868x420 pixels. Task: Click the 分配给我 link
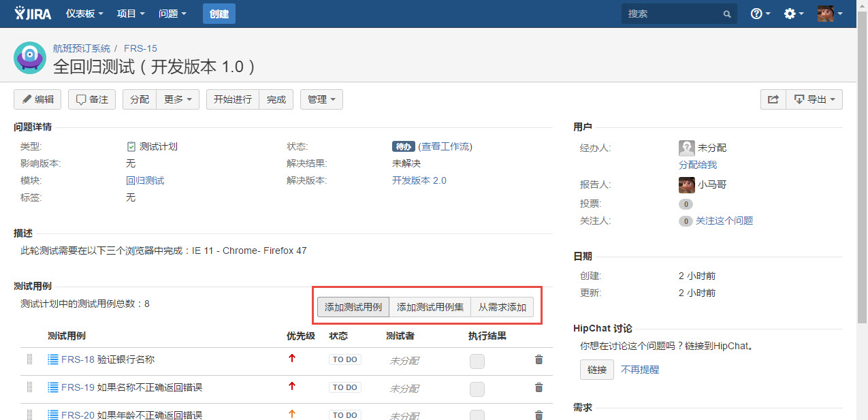[698, 165]
